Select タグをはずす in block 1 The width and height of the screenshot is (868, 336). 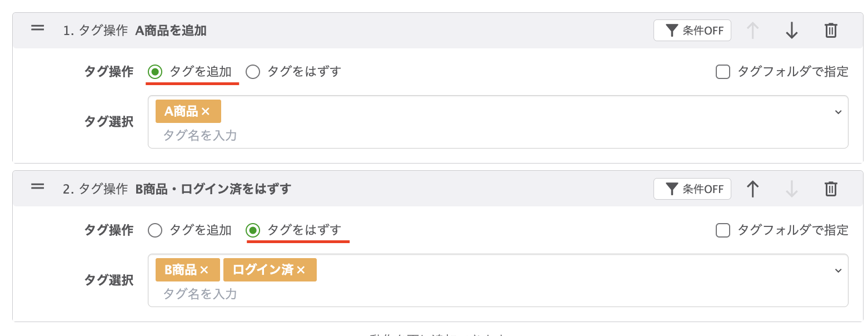coord(253,71)
